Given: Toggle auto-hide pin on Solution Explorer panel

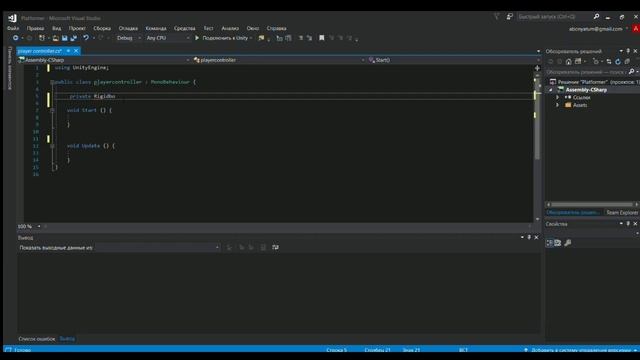Looking at the screenshot, I should 628,51.
